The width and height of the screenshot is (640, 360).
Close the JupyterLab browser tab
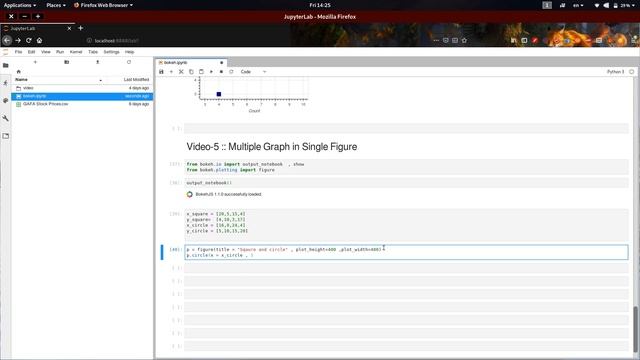tap(69, 29)
